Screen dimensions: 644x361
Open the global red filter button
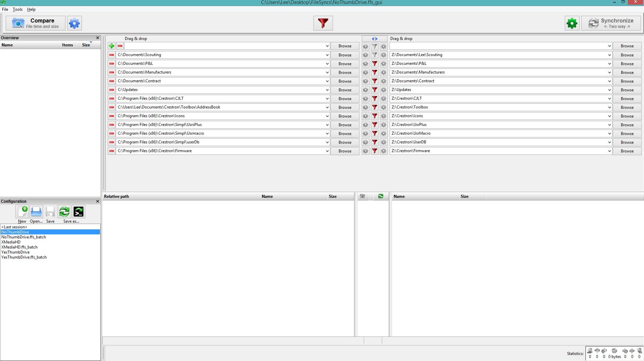(323, 23)
